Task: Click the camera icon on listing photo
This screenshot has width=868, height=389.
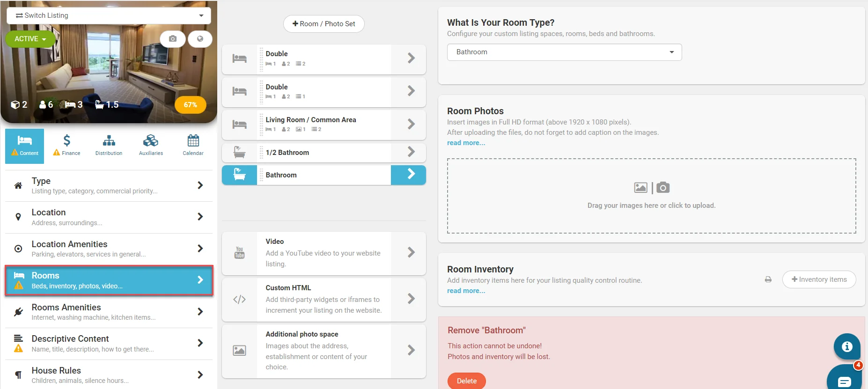Action: (173, 39)
